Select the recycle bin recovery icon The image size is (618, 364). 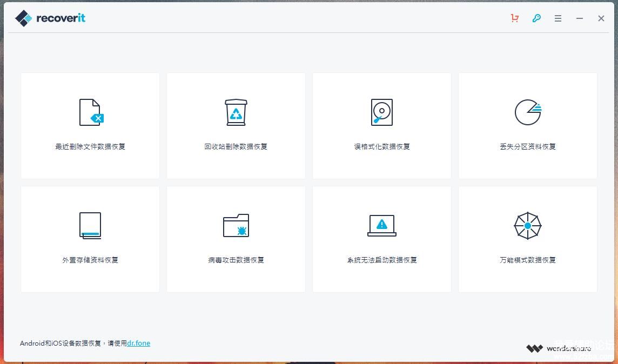coord(236,112)
